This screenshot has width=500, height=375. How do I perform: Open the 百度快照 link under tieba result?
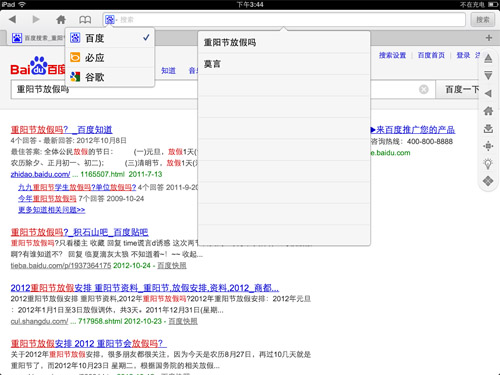(x=172, y=265)
